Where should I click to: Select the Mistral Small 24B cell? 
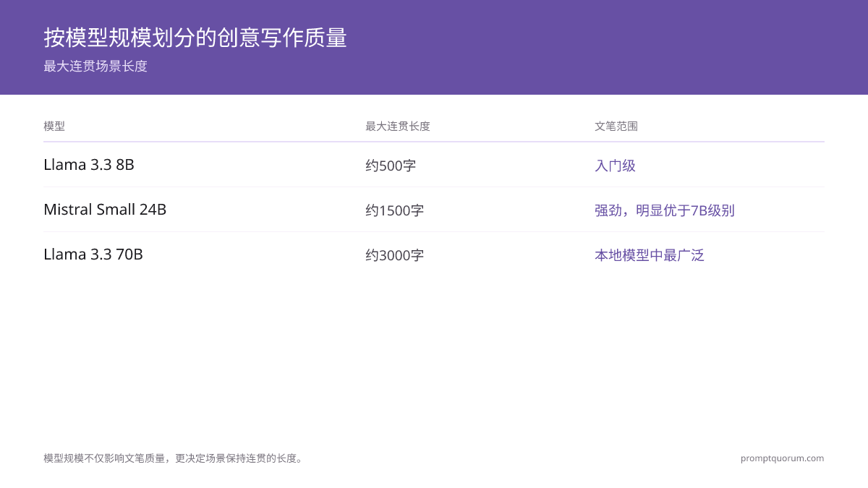click(x=105, y=210)
